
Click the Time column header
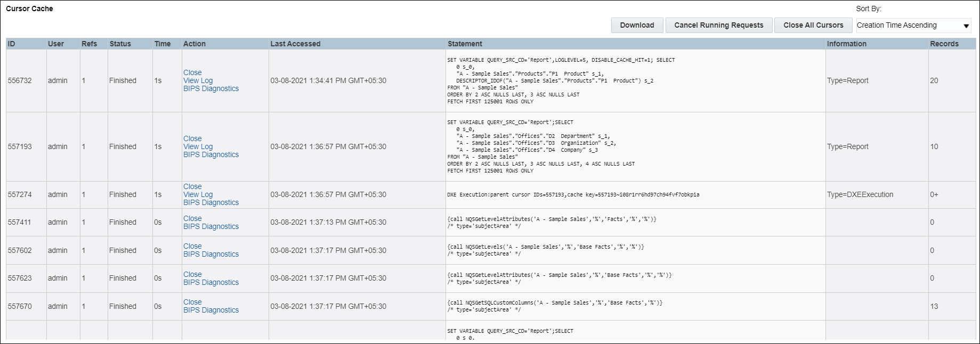[167, 44]
